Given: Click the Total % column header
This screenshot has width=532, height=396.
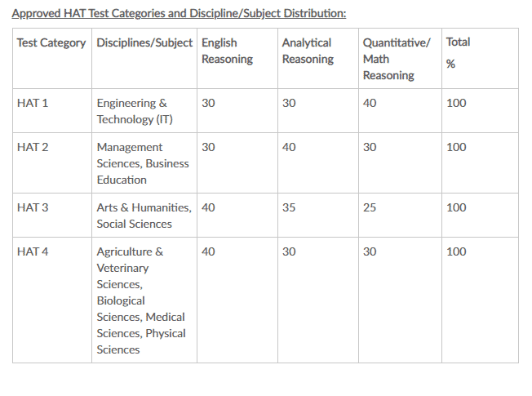Looking at the screenshot, I should (458, 52).
